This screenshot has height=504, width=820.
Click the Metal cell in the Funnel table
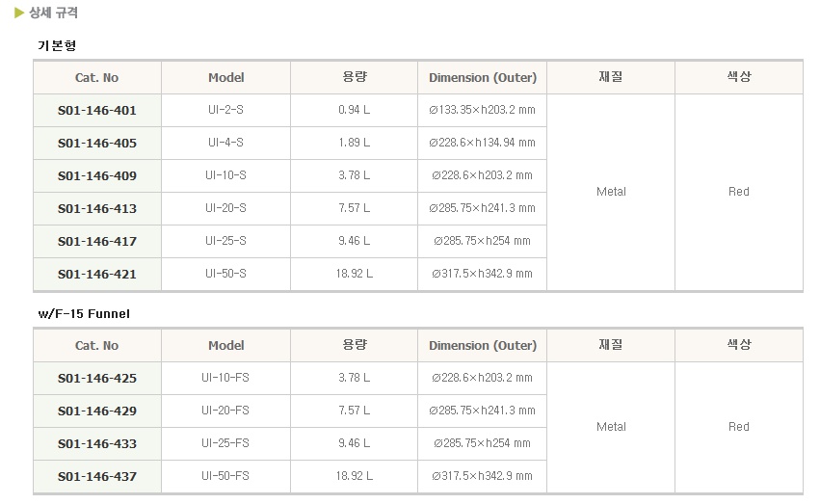click(x=611, y=427)
